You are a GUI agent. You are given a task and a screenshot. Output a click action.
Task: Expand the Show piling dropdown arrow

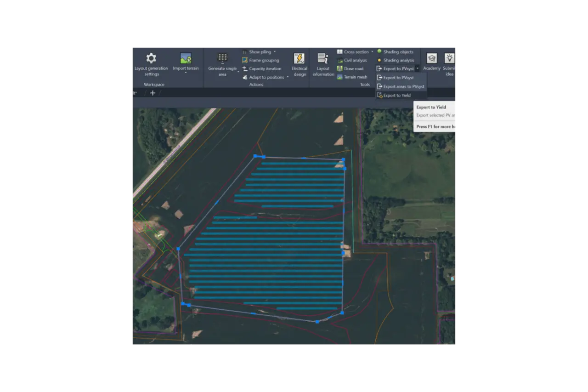coord(275,52)
